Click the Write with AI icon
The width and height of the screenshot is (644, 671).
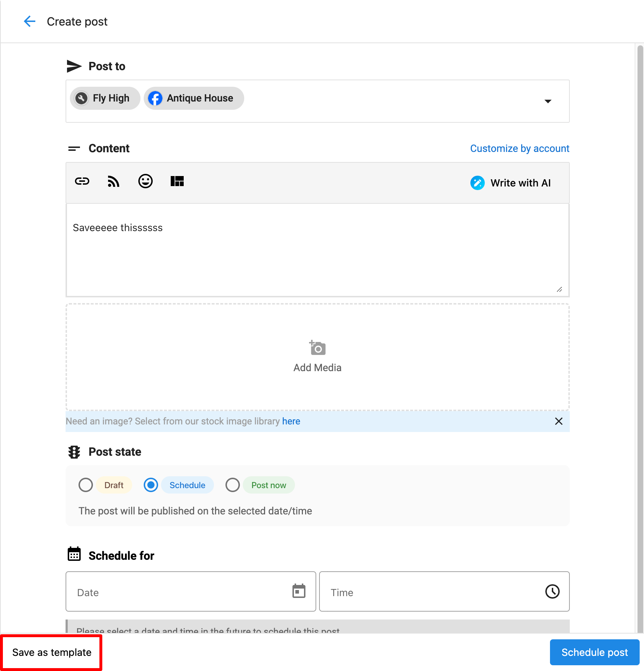477,183
